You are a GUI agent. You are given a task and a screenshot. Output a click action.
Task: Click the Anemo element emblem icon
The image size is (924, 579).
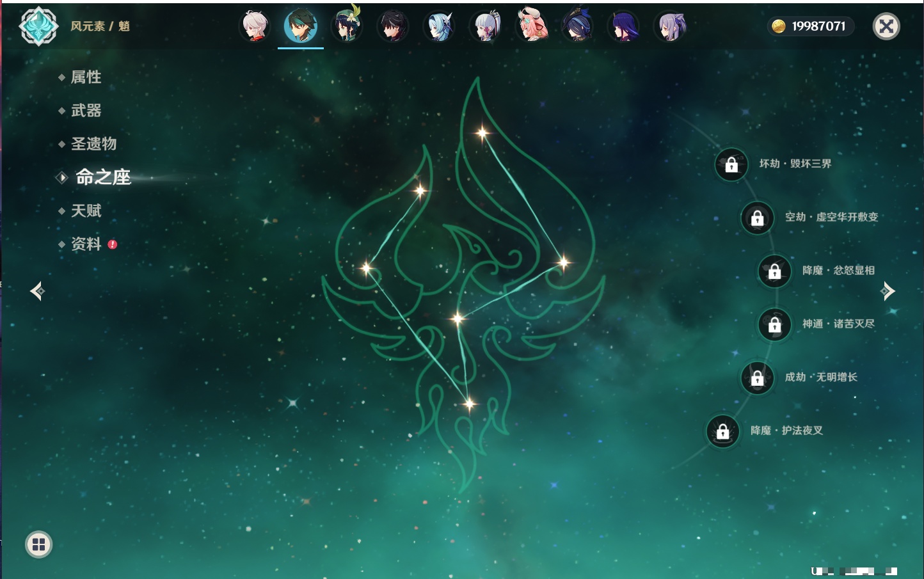[38, 26]
